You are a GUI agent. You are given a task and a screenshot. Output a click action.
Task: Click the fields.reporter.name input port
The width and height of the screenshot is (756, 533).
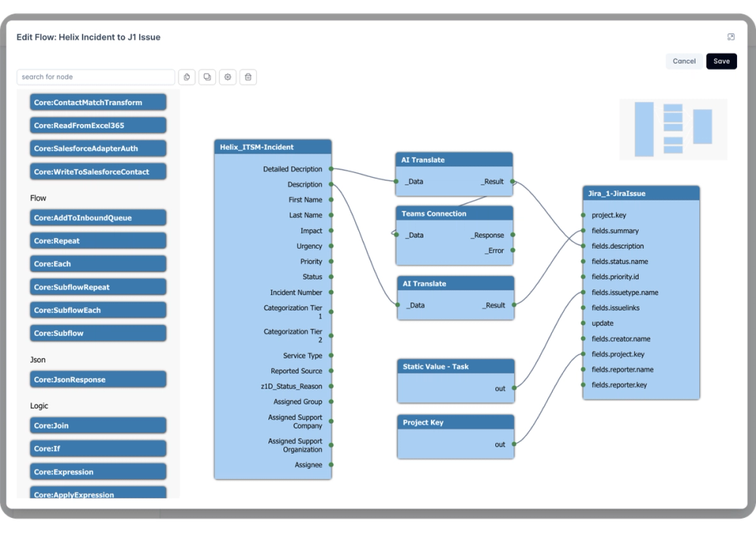pyautogui.click(x=583, y=370)
